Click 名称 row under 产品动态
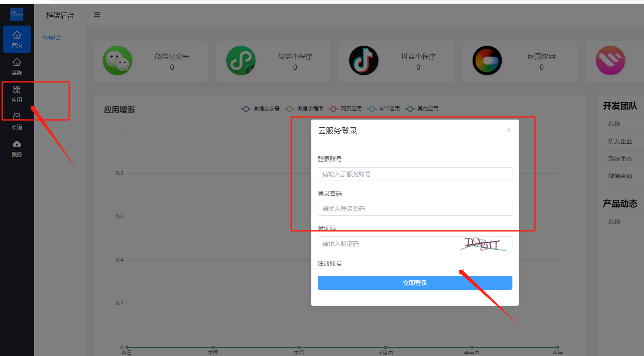 pyautogui.click(x=623, y=222)
